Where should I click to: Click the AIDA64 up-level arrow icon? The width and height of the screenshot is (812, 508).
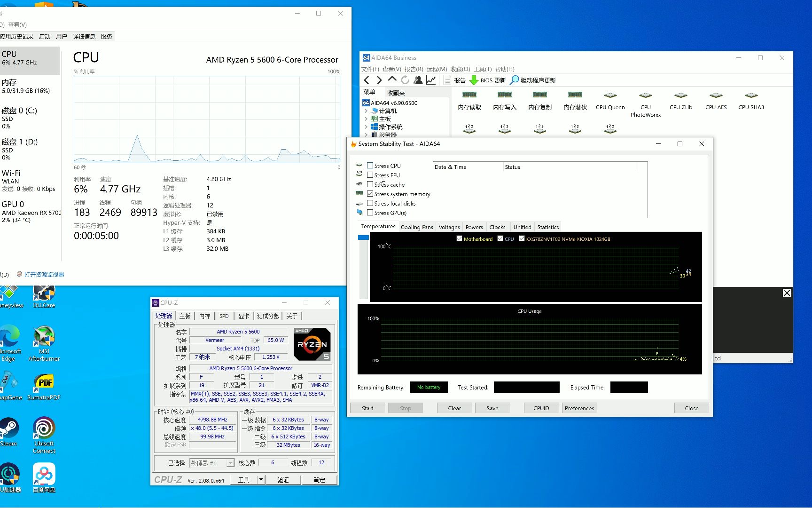pos(392,79)
